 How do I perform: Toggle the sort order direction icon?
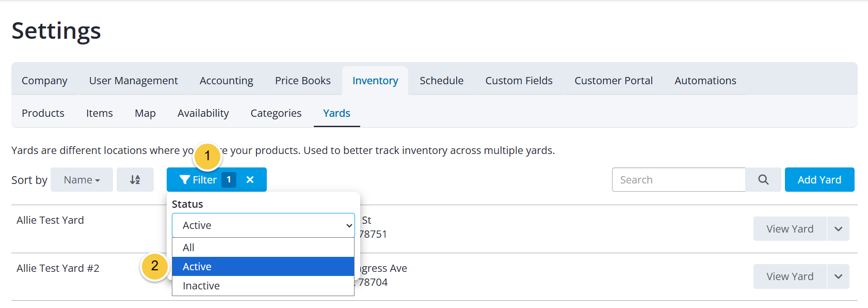coord(135,180)
